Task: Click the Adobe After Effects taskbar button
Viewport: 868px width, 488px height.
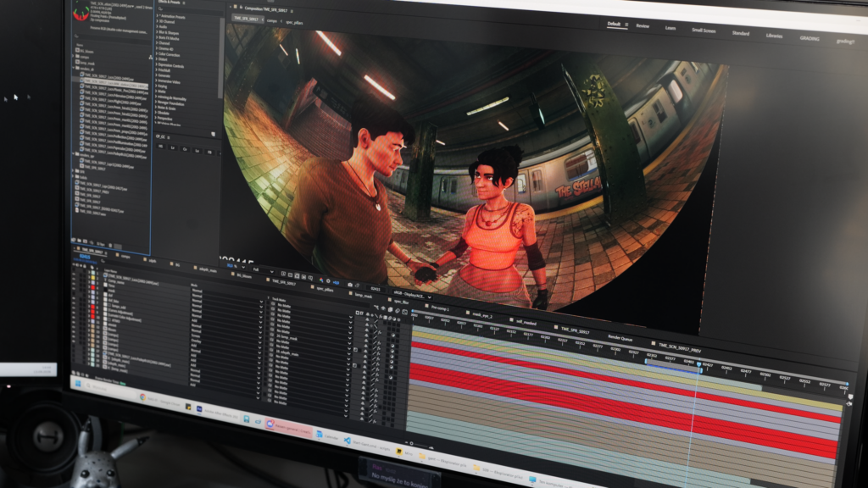Action: 216,413
